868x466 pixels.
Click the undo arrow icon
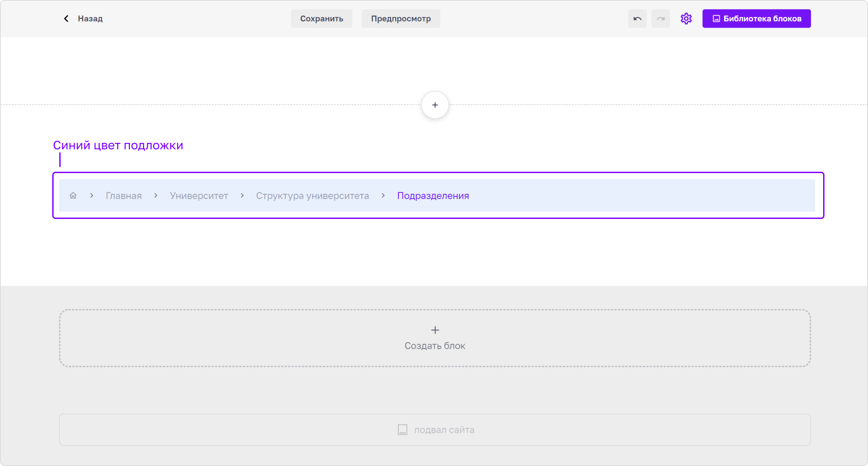[x=637, y=18]
